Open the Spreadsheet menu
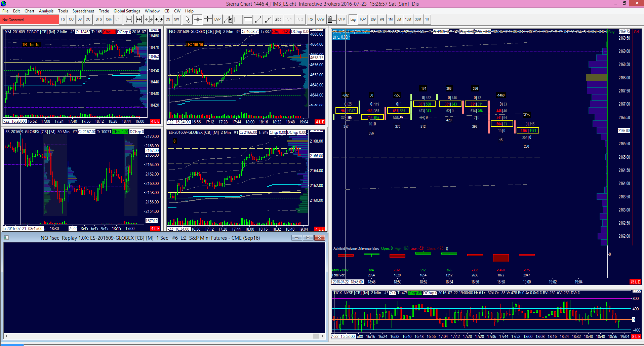Screen dimensions: 644x346 point(83,11)
